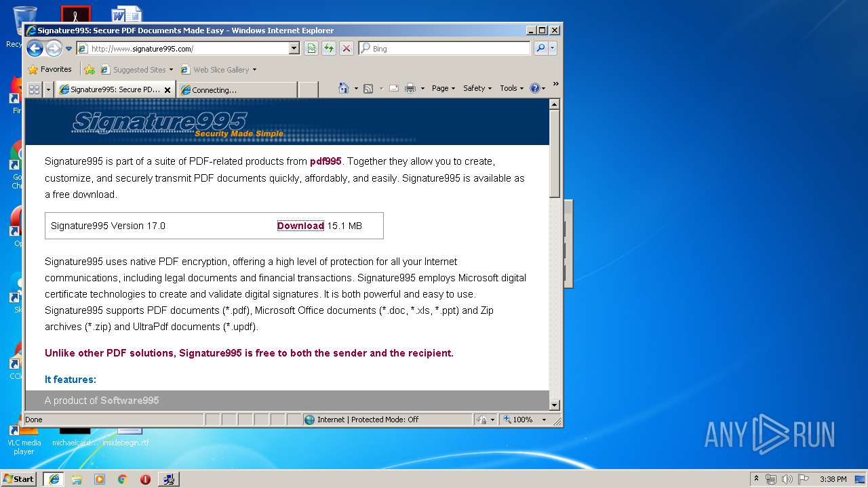
Task: Add page to Favorites bar
Action: [90, 69]
